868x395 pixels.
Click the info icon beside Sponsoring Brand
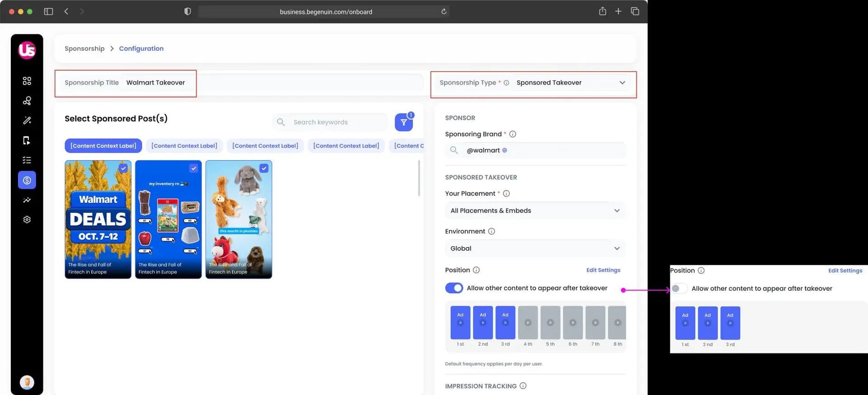(x=513, y=134)
